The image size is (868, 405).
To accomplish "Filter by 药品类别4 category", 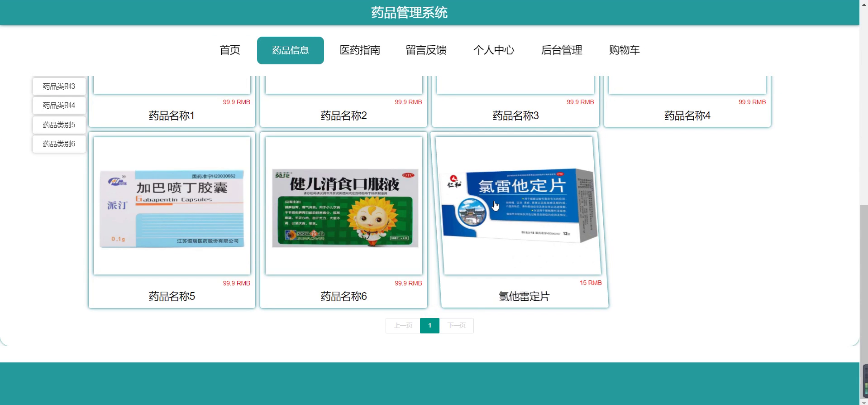I will (59, 106).
